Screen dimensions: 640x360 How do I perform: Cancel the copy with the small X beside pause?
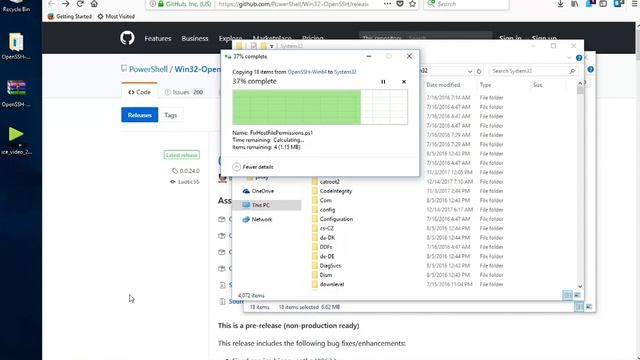404,82
